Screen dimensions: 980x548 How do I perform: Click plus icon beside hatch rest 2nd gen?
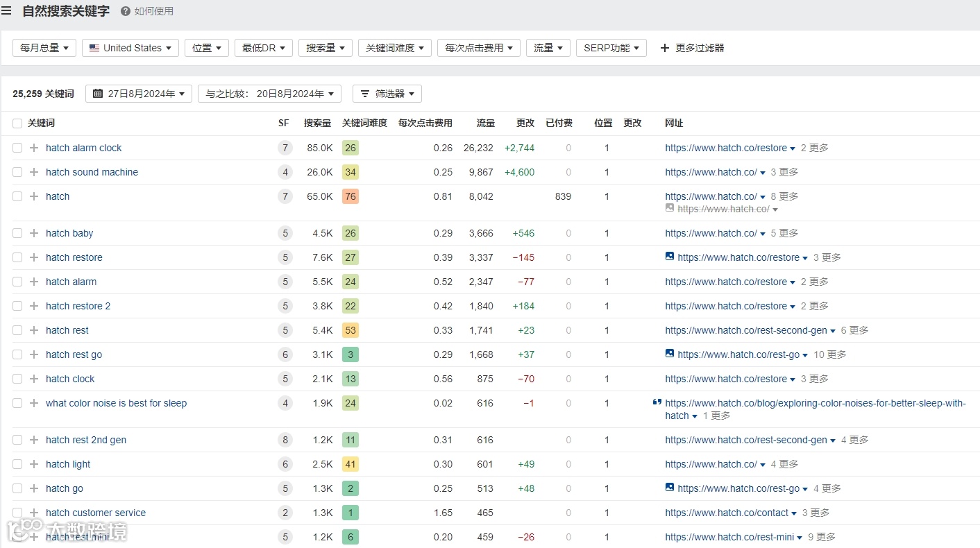coord(34,440)
